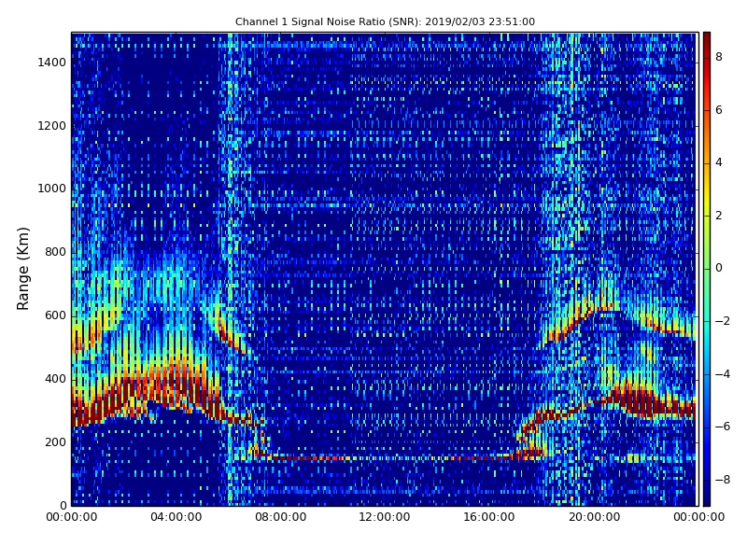
Task: Select the 400 tick label on range axis
Action: pyautogui.click(x=55, y=379)
